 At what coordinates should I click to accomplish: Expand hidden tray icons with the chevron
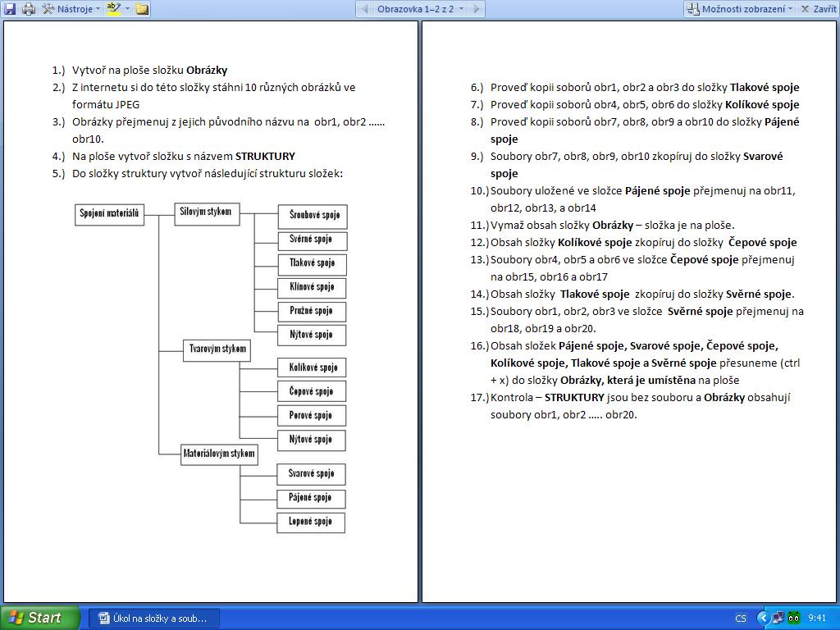[764, 619]
